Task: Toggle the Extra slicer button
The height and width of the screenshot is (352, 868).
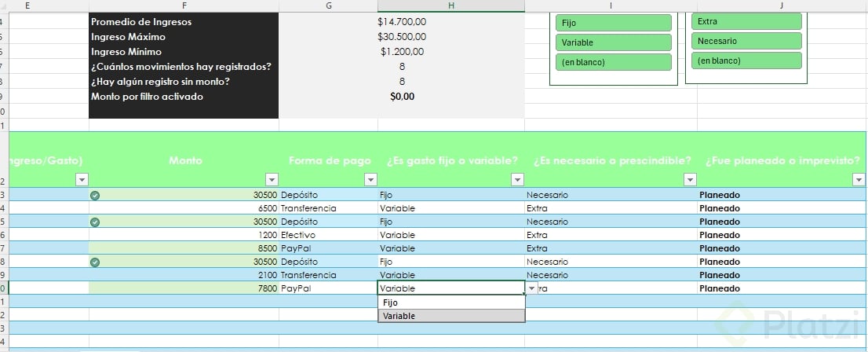Action: (x=746, y=22)
